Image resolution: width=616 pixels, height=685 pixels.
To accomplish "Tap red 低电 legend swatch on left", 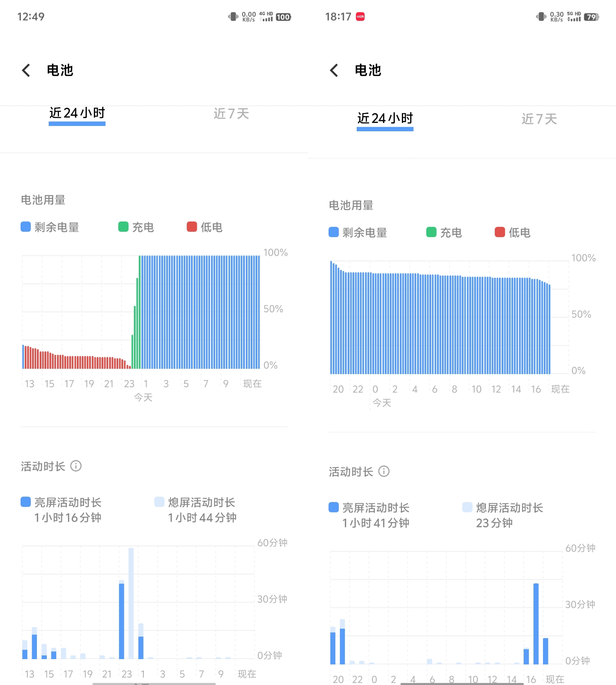I will click(x=192, y=227).
